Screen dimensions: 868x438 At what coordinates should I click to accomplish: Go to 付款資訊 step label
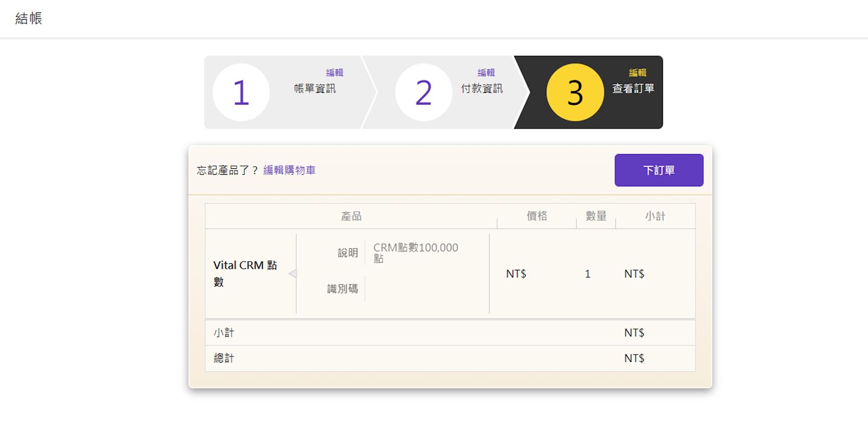[482, 88]
